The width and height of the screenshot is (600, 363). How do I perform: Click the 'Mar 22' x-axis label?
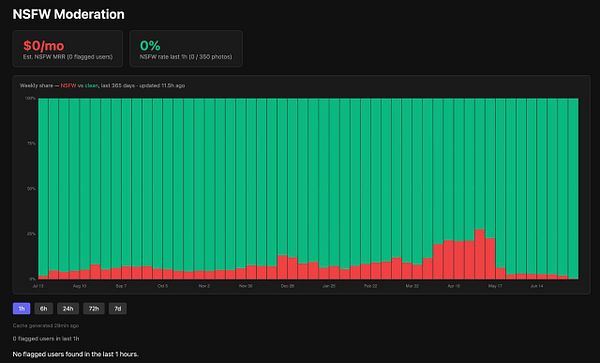[x=412, y=286]
